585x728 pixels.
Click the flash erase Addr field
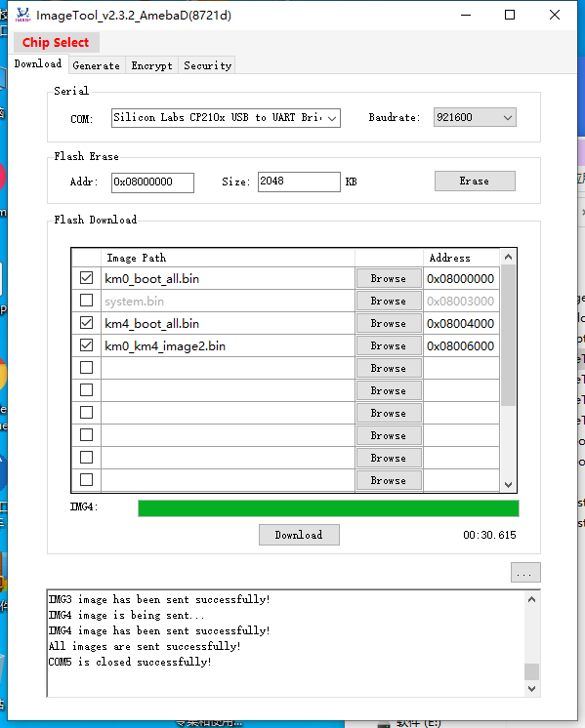click(152, 182)
